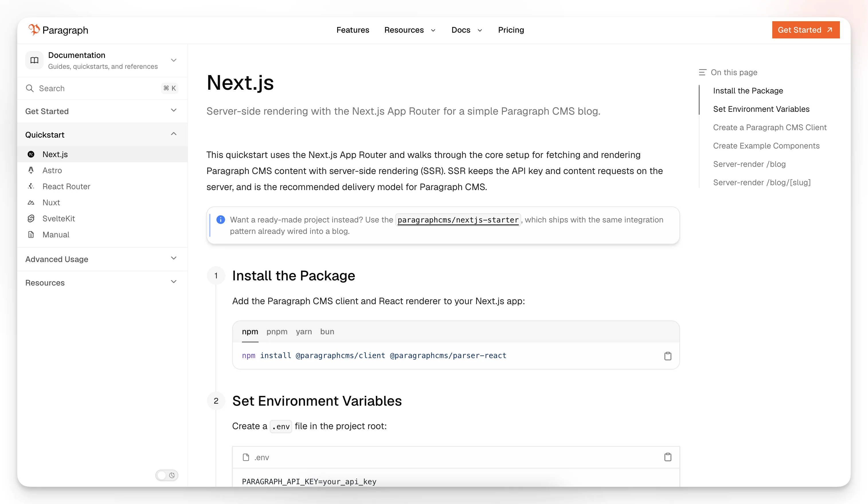Click the React Router icon
This screenshot has height=504, width=868.
coord(31,186)
